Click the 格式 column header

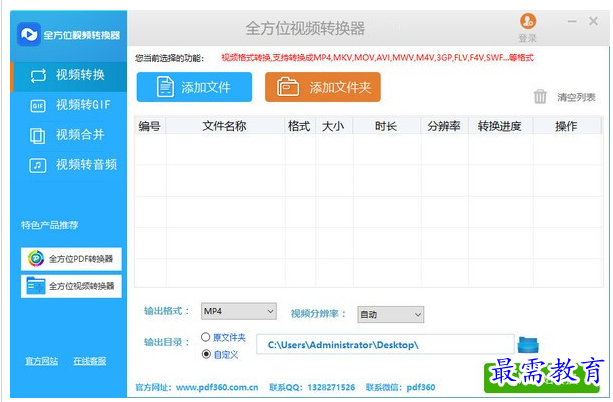[299, 126]
